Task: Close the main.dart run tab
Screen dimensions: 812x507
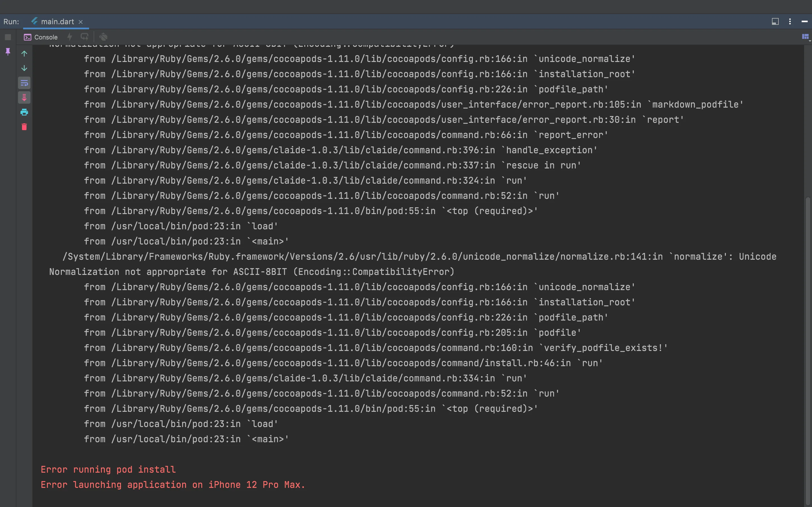Action: coord(81,22)
